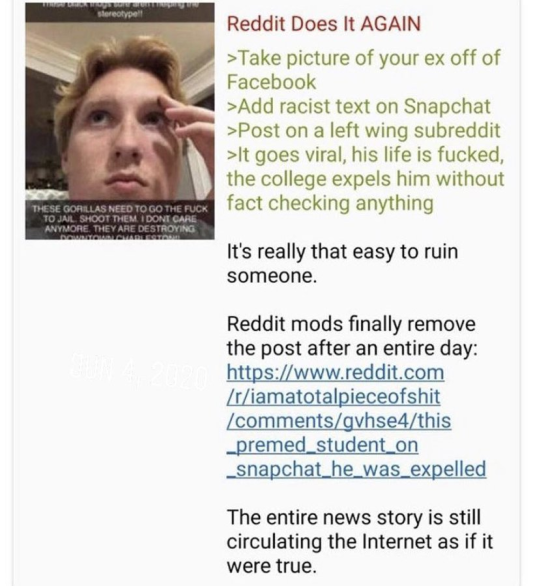The height and width of the screenshot is (586, 533).
Task: Click the caption bar at the bottom of the thumbnail
Action: [x=120, y=220]
